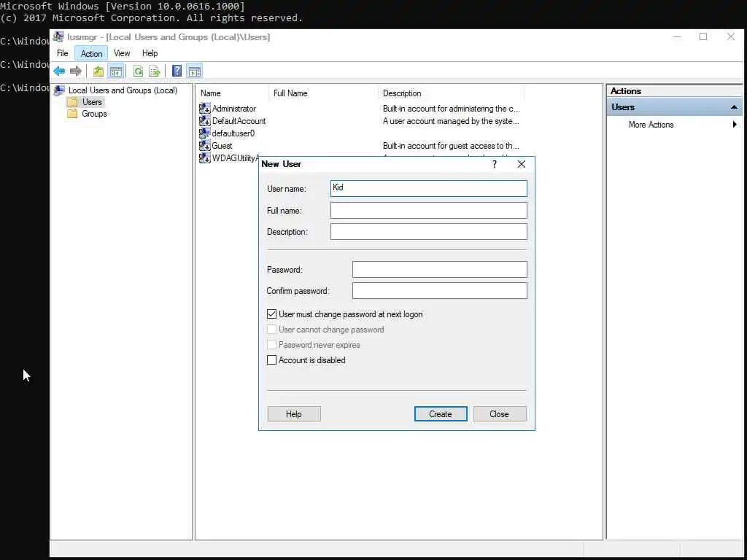Click the Groups folder icon in tree

[72, 114]
